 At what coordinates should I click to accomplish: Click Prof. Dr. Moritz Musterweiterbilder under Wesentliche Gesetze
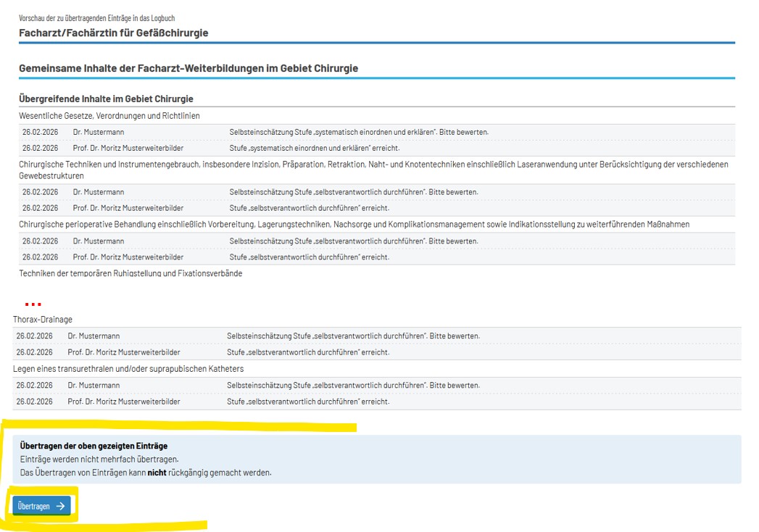(x=128, y=148)
